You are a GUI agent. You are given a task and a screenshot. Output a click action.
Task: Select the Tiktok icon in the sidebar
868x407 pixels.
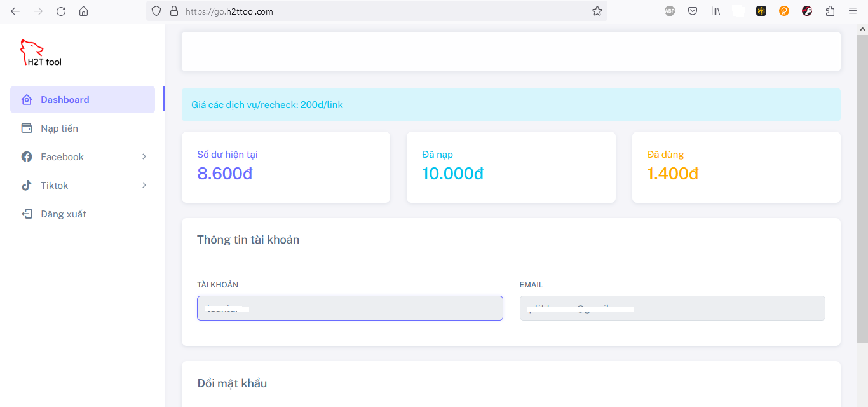click(x=26, y=185)
